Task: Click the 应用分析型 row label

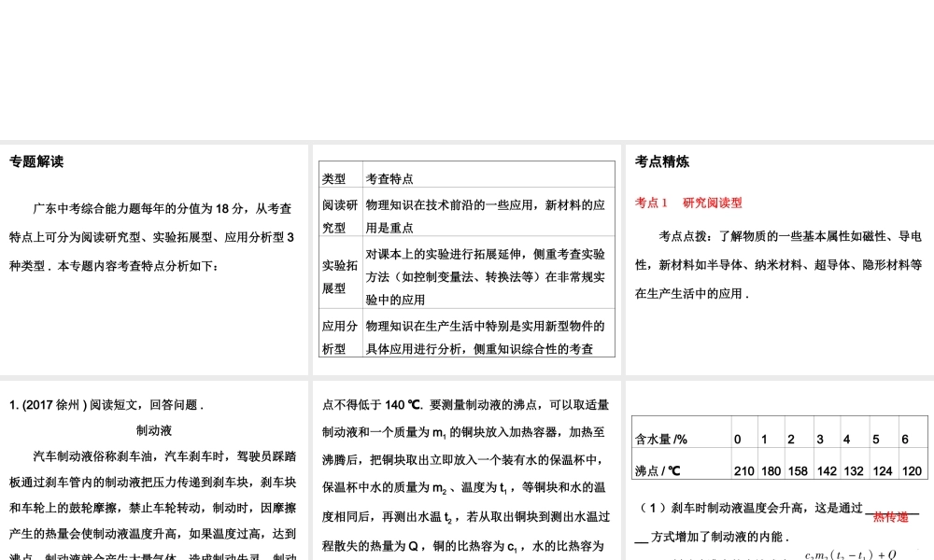Action: click(x=341, y=339)
